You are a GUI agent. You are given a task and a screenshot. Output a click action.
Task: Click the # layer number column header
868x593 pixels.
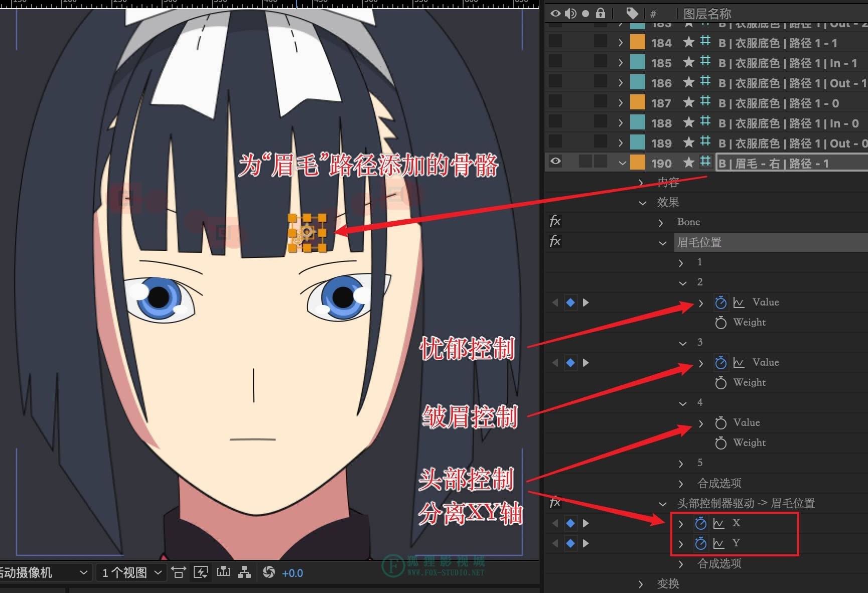tap(653, 14)
